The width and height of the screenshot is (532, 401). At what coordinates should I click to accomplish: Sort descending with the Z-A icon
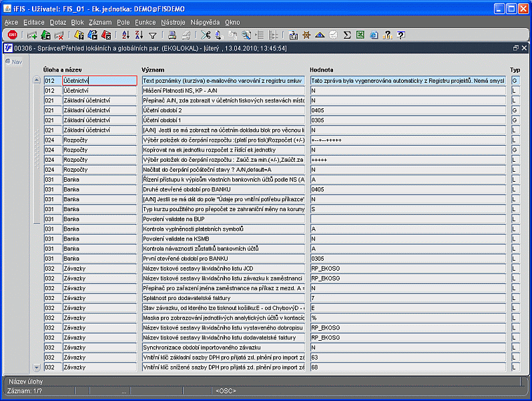[x=139, y=35]
